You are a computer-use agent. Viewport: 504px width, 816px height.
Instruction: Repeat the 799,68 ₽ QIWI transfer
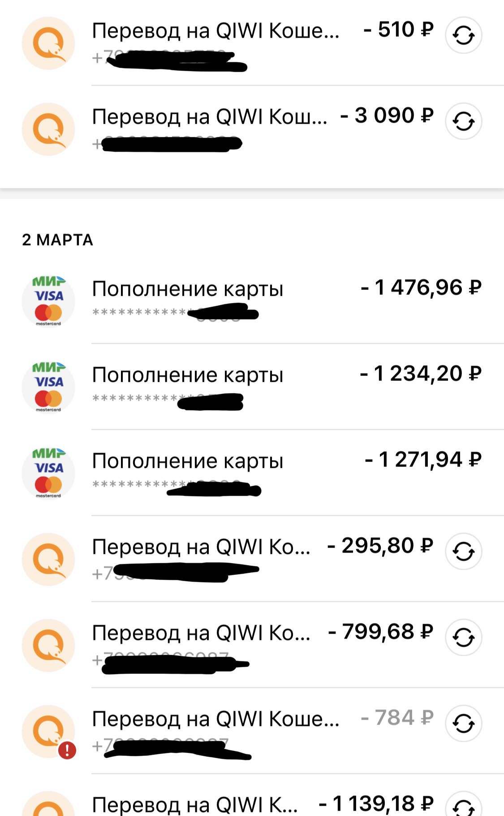pos(463,638)
